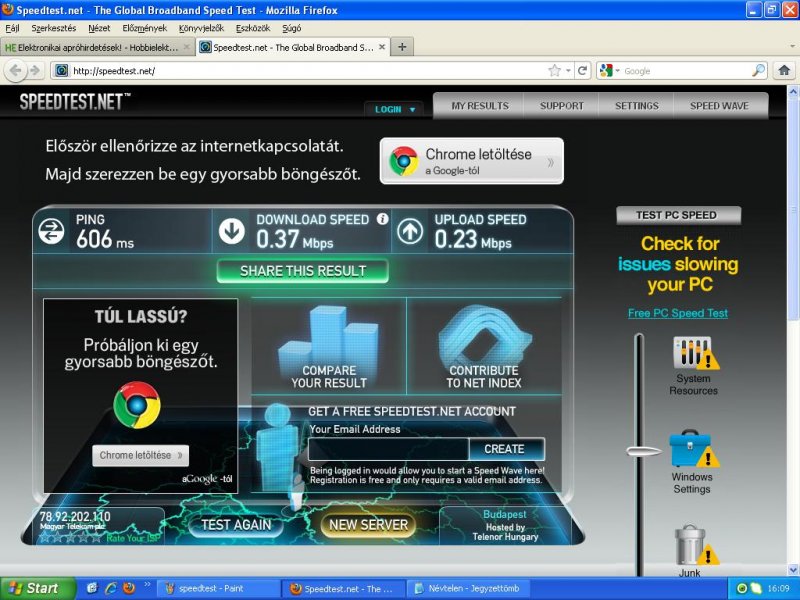Click small Chrome letöltése button
Screen dimensions: 800x600
tap(140, 455)
